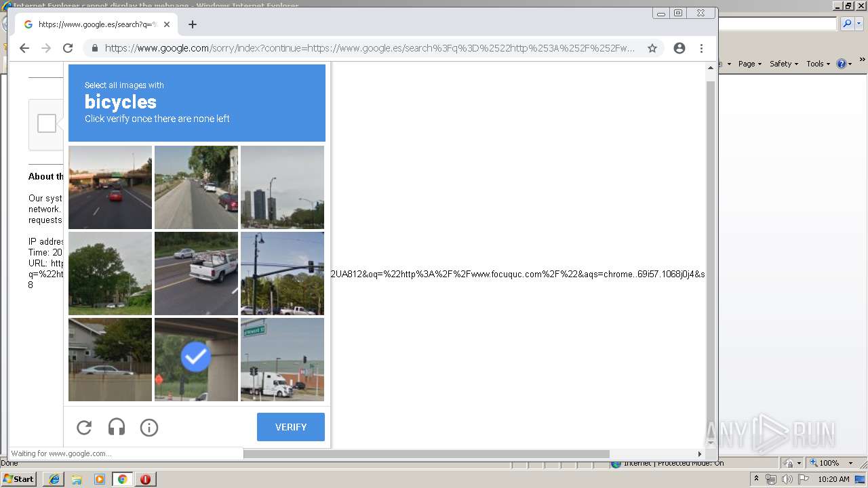The height and width of the screenshot is (488, 868).
Task: Open a new Chrome tab
Action: 193,24
